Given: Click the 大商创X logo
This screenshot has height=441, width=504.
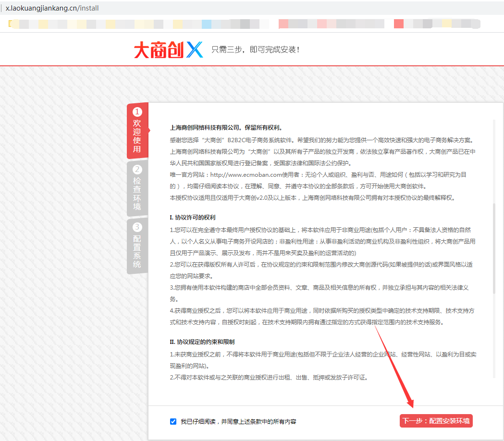Looking at the screenshot, I should pos(169,50).
